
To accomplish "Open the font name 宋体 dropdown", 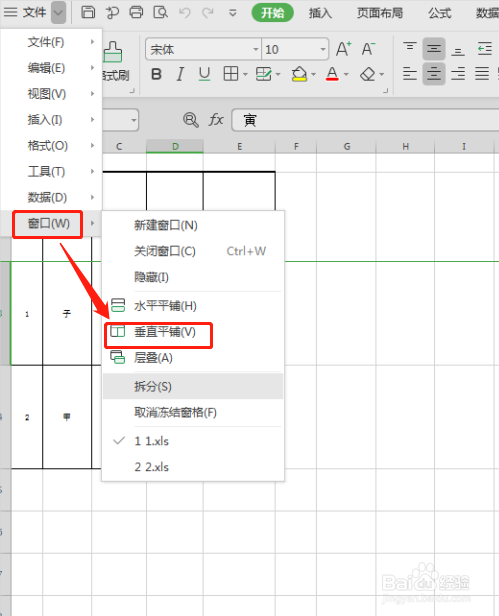I will coord(256,50).
